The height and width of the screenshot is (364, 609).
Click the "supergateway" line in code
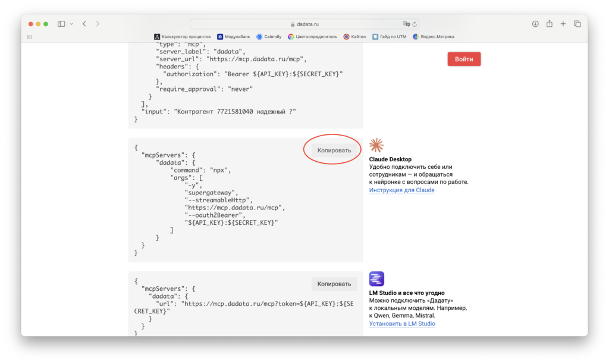point(211,193)
